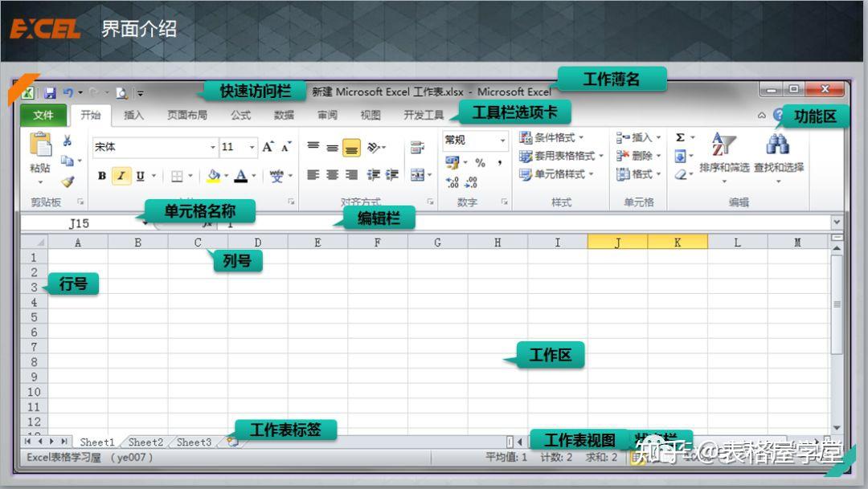Image resolution: width=868 pixels, height=489 pixels.
Task: Click the 文件 (File) button
Action: click(x=45, y=114)
